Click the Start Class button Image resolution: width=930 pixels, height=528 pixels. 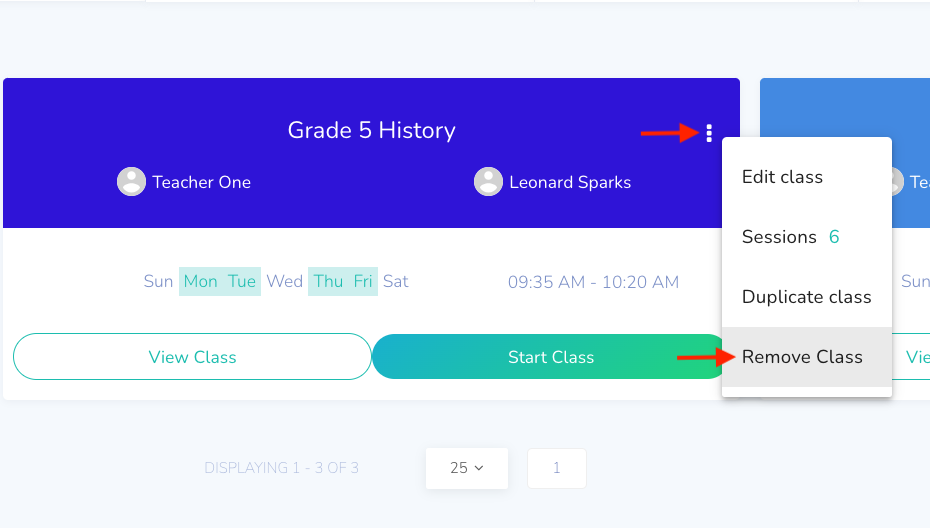tap(550, 357)
